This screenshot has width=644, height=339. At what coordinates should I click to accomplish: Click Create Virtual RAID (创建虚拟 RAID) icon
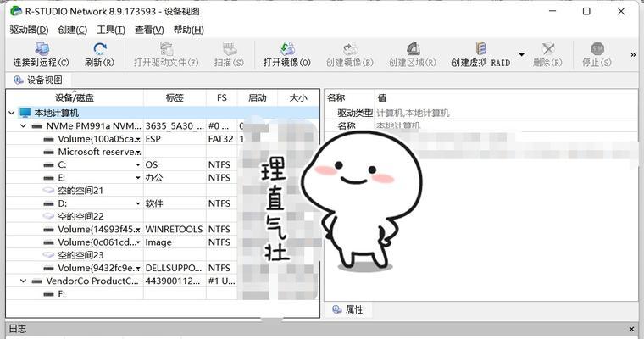480,49
